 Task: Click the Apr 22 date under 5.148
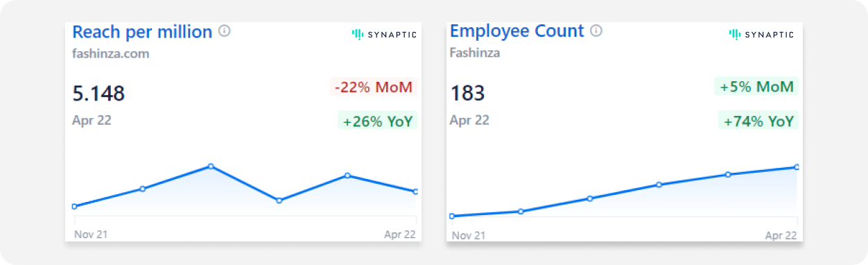[x=92, y=120]
